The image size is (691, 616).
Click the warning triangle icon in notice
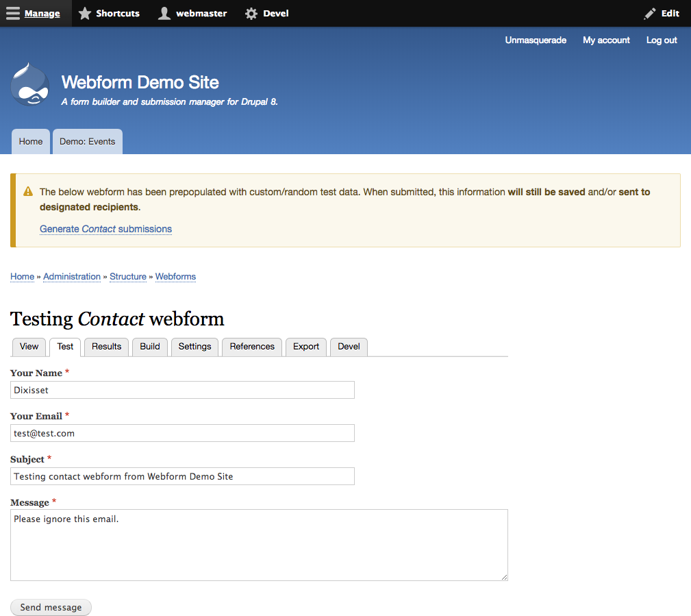(x=28, y=191)
